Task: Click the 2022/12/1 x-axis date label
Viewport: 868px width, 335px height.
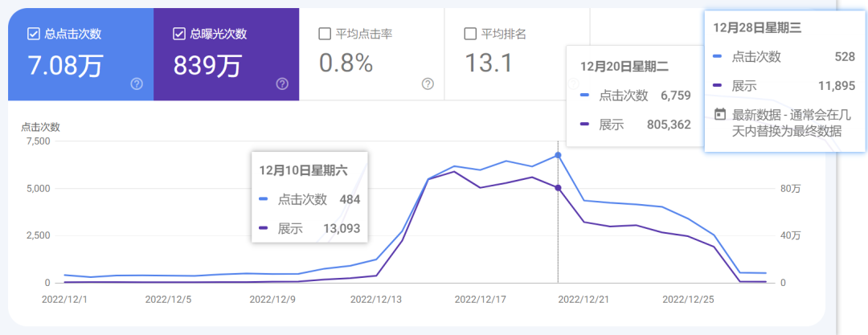Action: point(63,299)
